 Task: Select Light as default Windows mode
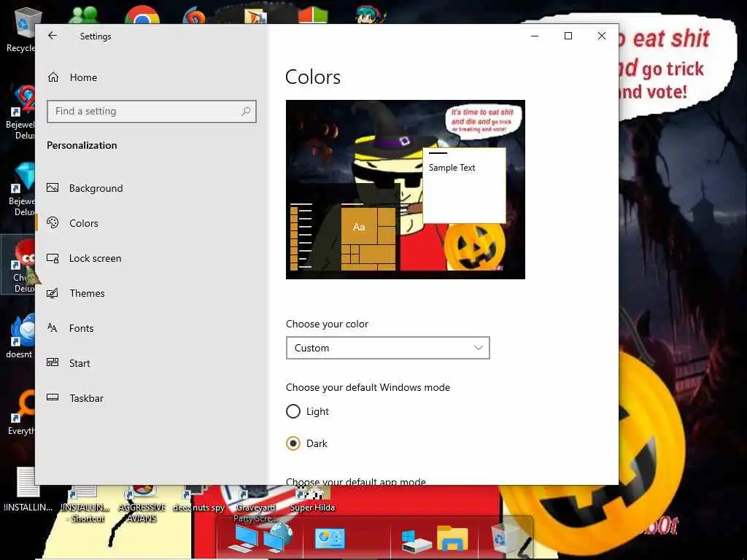tap(307, 411)
